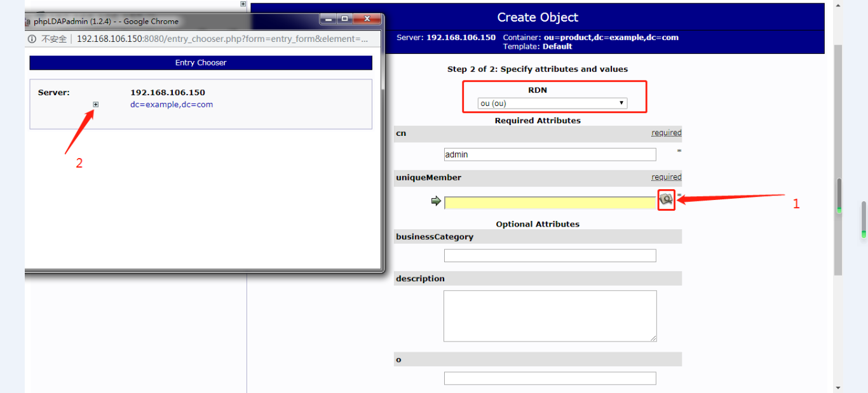Select ou (ou) from the RDN combo box

[x=552, y=102]
